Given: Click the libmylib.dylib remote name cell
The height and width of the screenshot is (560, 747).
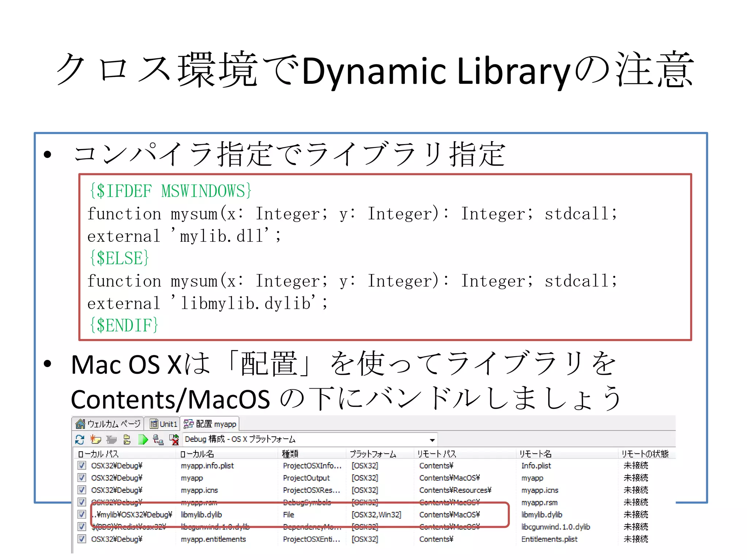Looking at the screenshot, I should [x=542, y=514].
